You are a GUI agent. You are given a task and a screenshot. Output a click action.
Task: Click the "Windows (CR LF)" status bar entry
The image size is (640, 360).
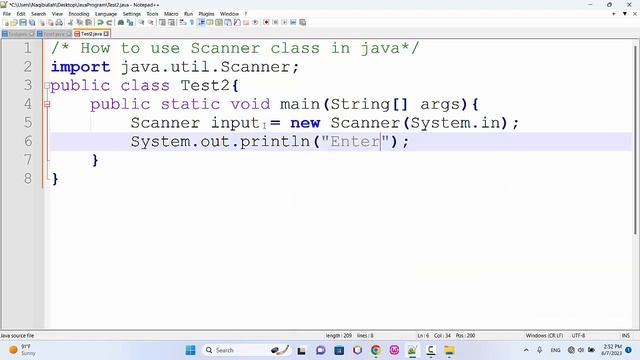[544, 336]
